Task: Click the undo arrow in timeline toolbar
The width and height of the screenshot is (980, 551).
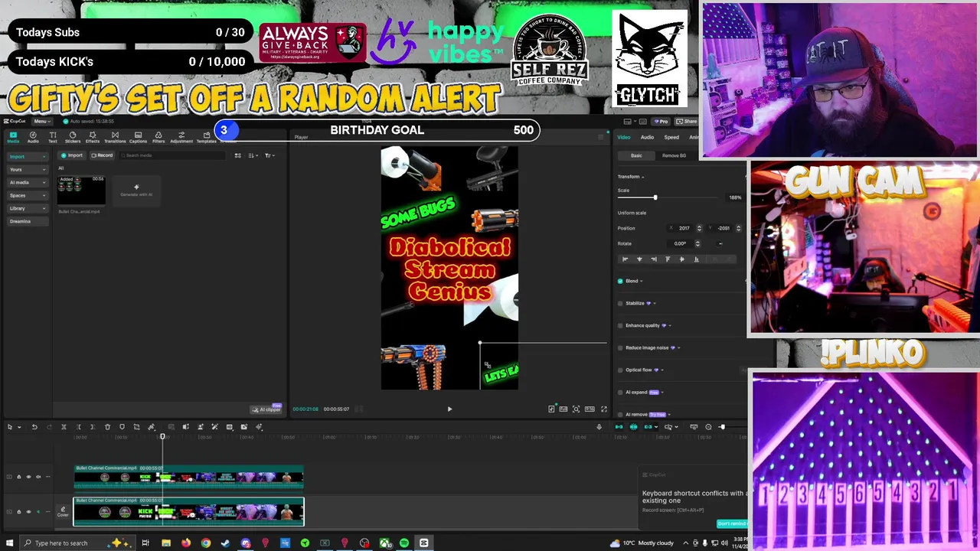Action: [x=34, y=427]
